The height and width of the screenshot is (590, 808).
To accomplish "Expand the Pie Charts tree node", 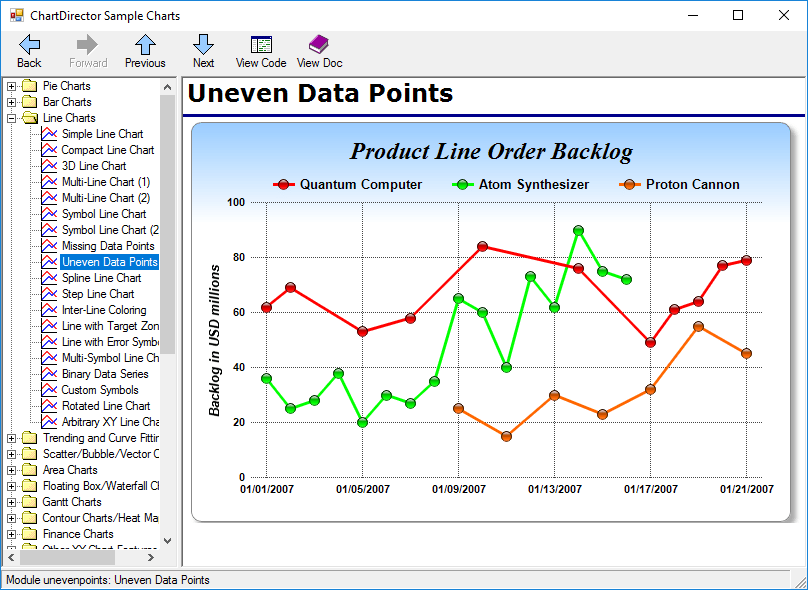I will coord(12,86).
